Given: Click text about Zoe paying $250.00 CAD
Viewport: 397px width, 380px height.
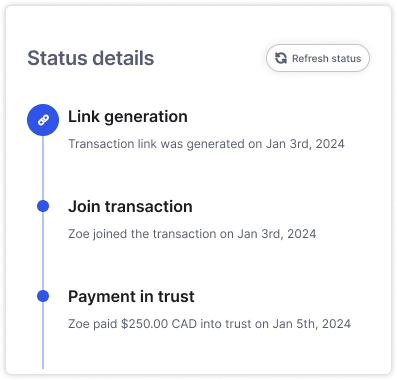Looking at the screenshot, I should point(209,324).
